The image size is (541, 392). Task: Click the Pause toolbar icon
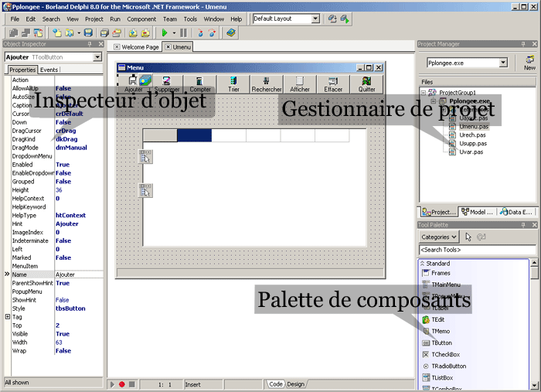click(x=183, y=32)
